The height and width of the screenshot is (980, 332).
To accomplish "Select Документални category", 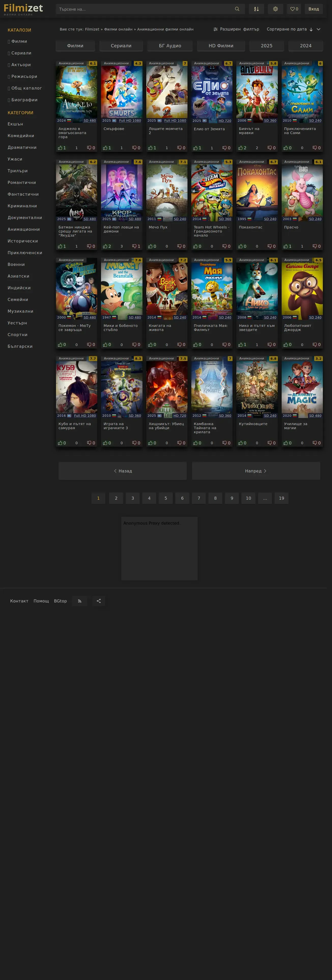I will [25, 218].
